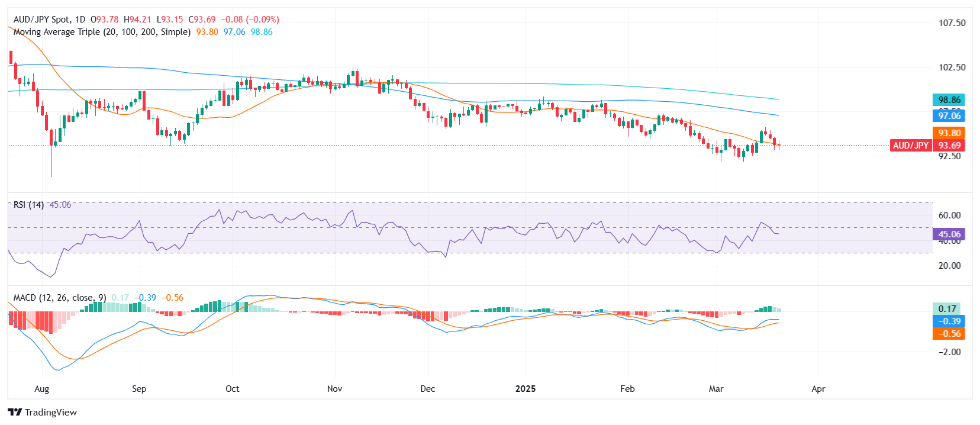The width and height of the screenshot is (980, 425).
Task: Click the 107.50 price axis label
Action: [952, 23]
